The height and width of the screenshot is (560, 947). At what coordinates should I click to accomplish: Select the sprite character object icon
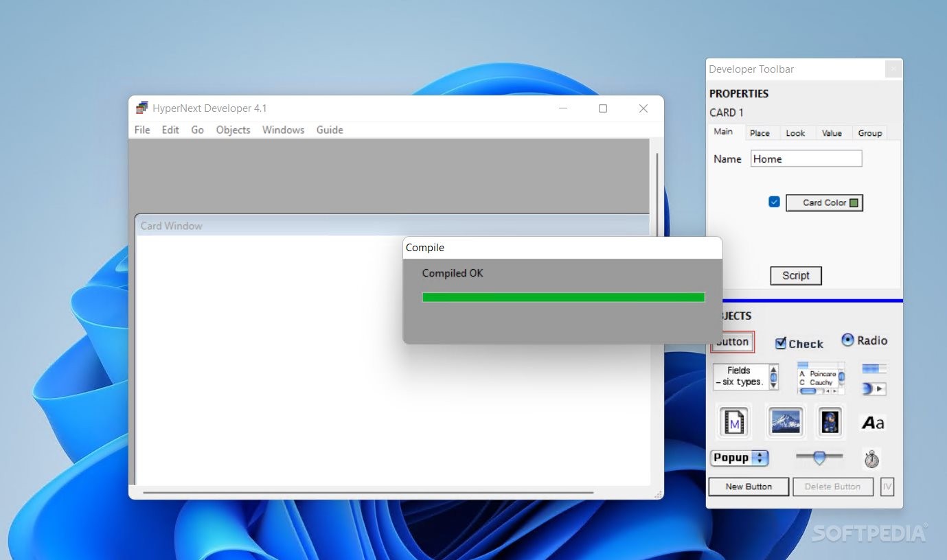point(830,421)
